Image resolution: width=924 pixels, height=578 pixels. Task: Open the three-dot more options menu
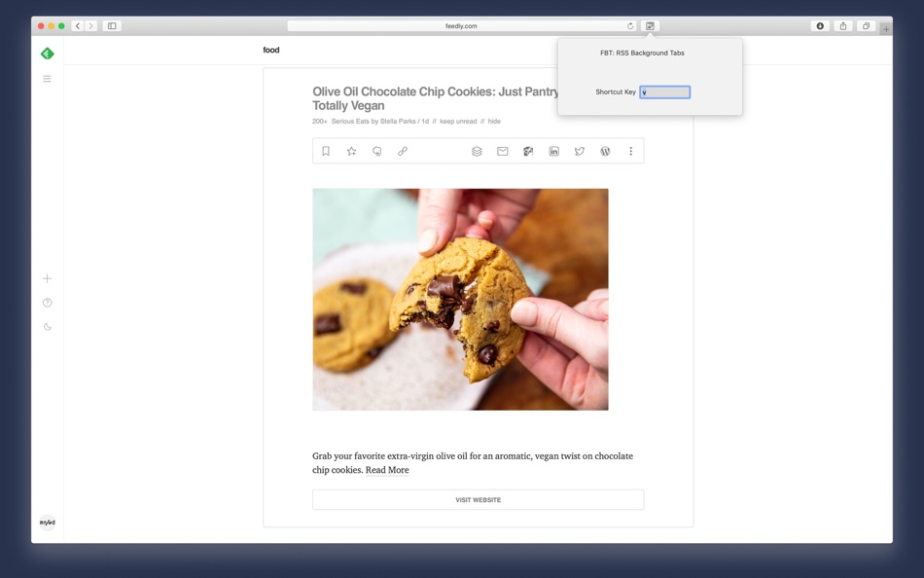coord(630,151)
